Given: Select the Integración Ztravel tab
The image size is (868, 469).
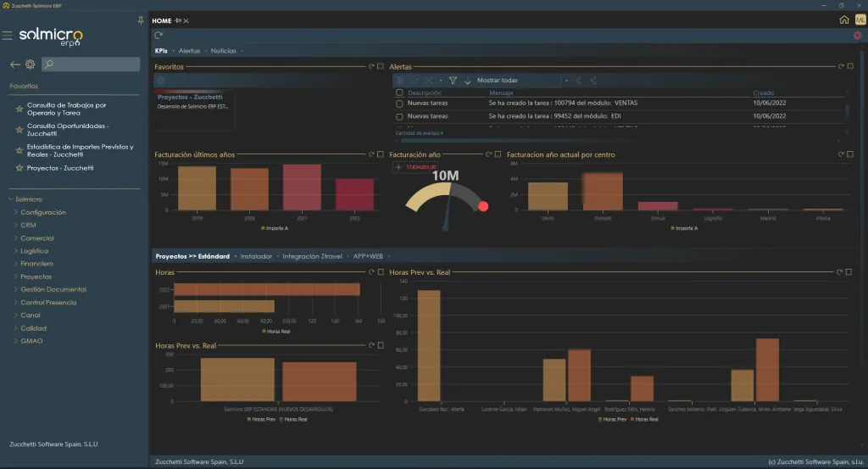Looking at the screenshot, I should (312, 256).
